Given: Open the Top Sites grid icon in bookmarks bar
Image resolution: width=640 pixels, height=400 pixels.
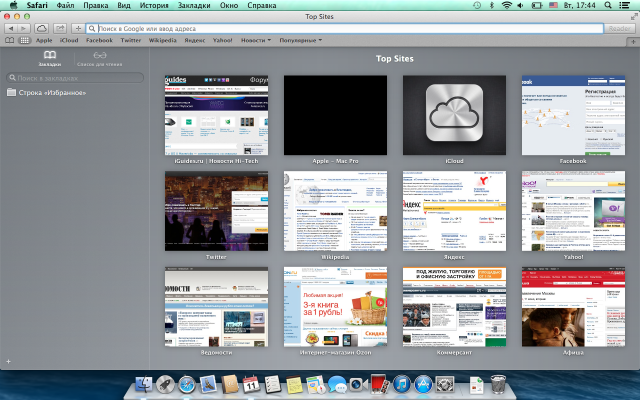Looking at the screenshot, I should pyautogui.click(x=25, y=40).
